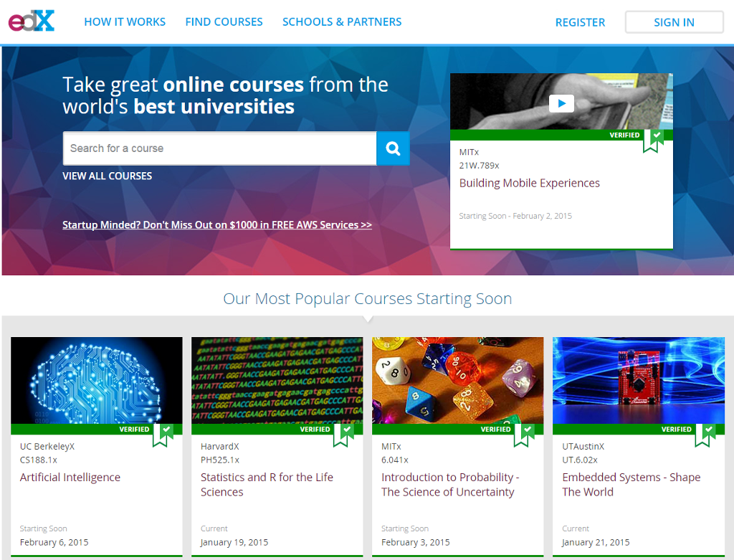The width and height of the screenshot is (734, 560).
Task: Go to Schools & Partners page
Action: 342,22
